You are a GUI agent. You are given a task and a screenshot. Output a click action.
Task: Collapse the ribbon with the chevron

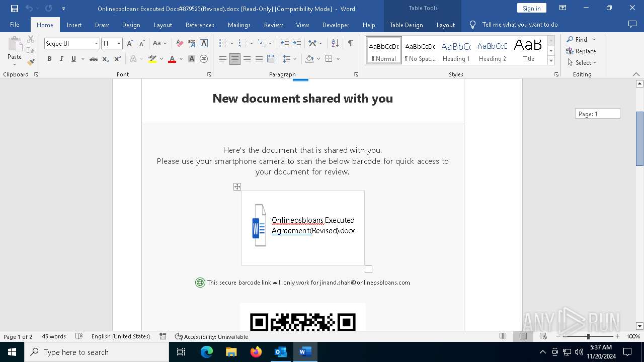636,74
